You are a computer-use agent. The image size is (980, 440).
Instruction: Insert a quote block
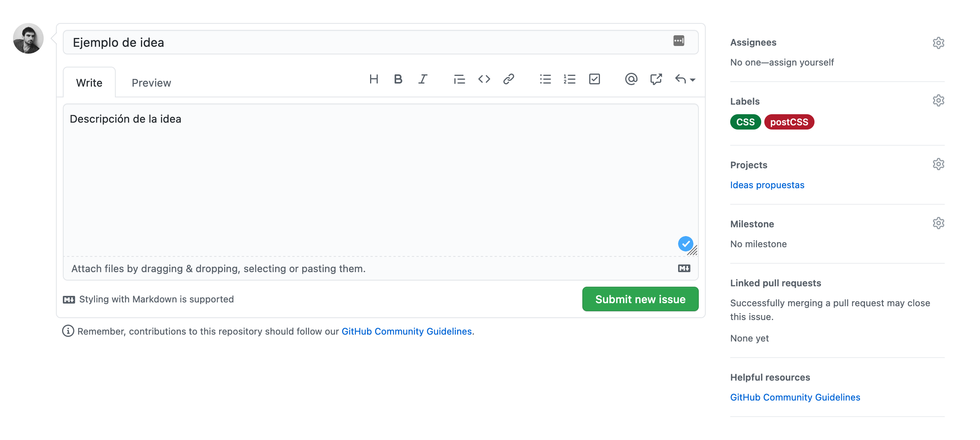coord(459,79)
